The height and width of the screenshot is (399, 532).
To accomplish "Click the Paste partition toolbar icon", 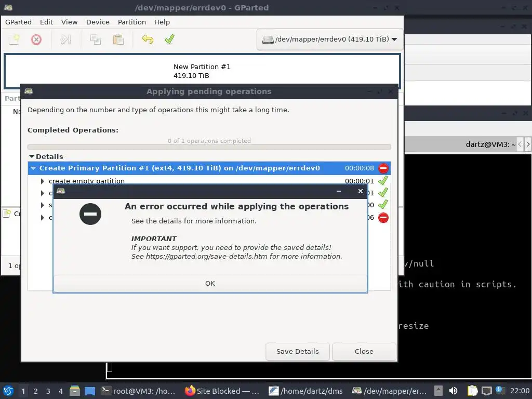I will [x=118, y=39].
